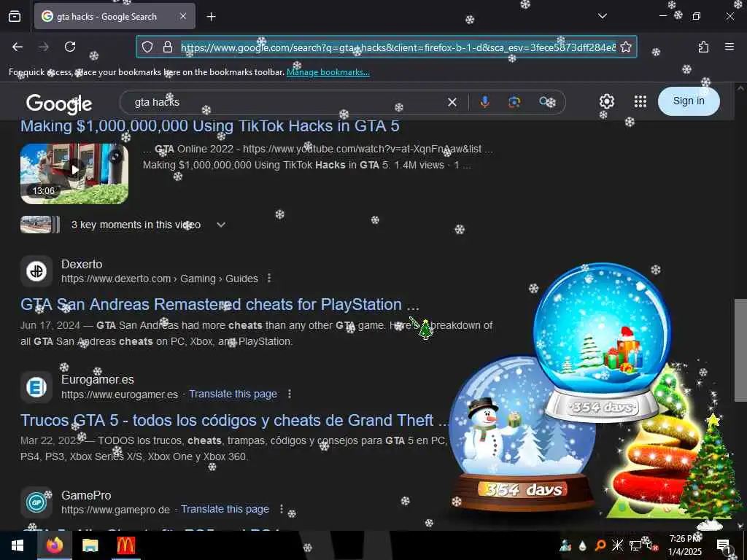
Task: Click the page vertical scrollbar thumb
Action: pos(740,351)
